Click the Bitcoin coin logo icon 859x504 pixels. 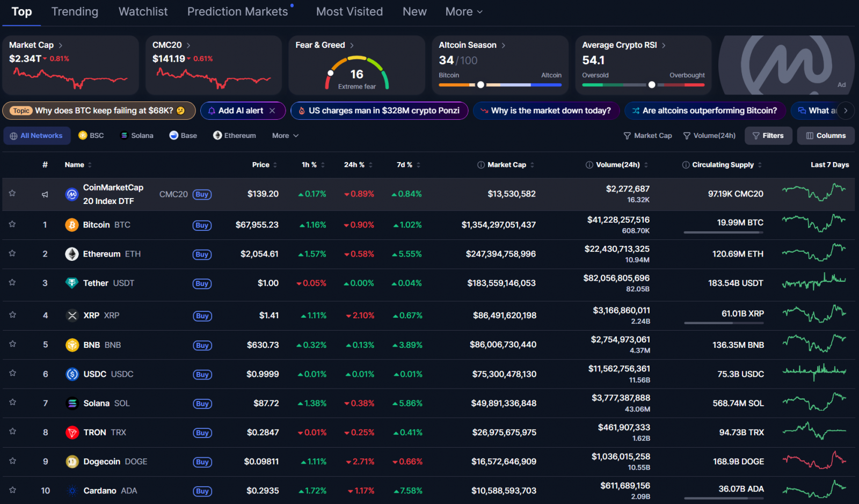click(71, 225)
